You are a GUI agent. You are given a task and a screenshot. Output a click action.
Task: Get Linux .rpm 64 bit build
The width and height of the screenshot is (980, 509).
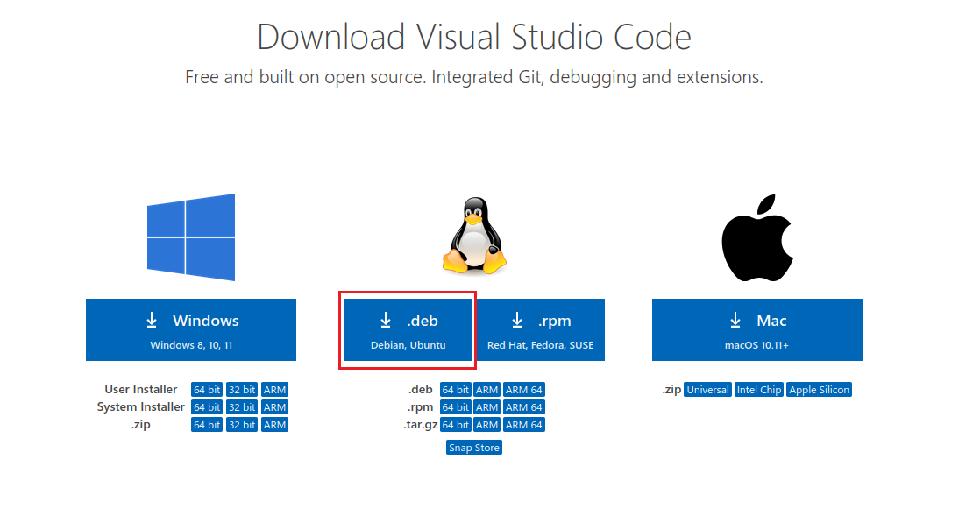coord(456,407)
